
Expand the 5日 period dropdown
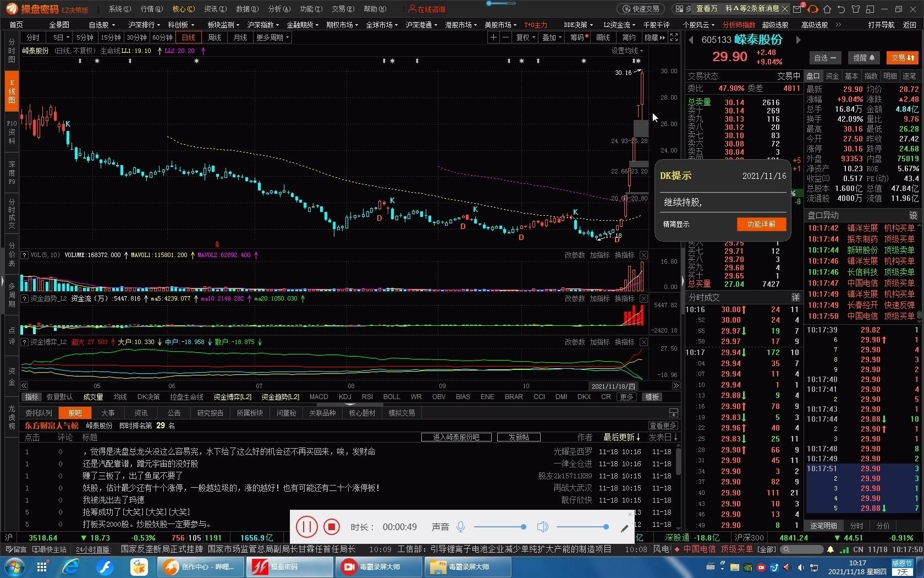pyautogui.click(x=60, y=37)
